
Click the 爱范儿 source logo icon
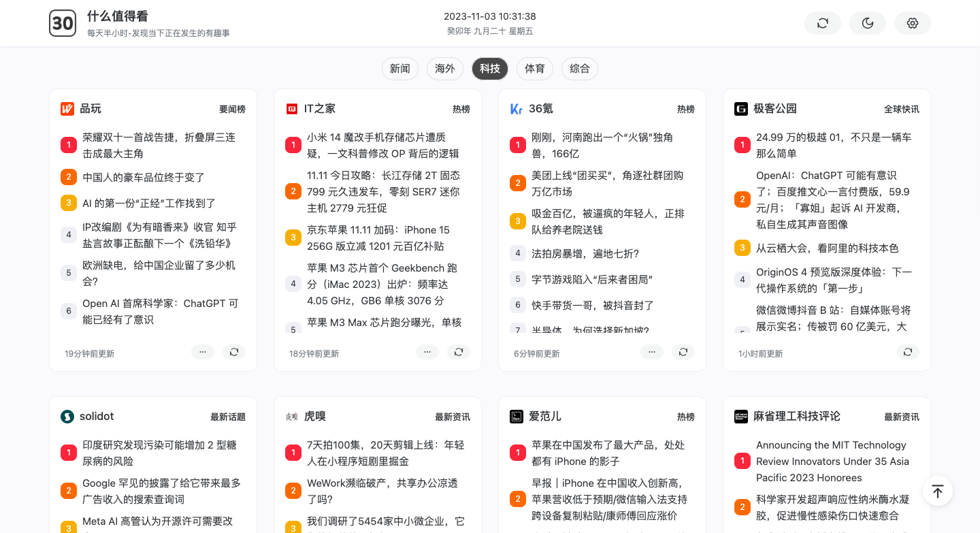tap(517, 416)
